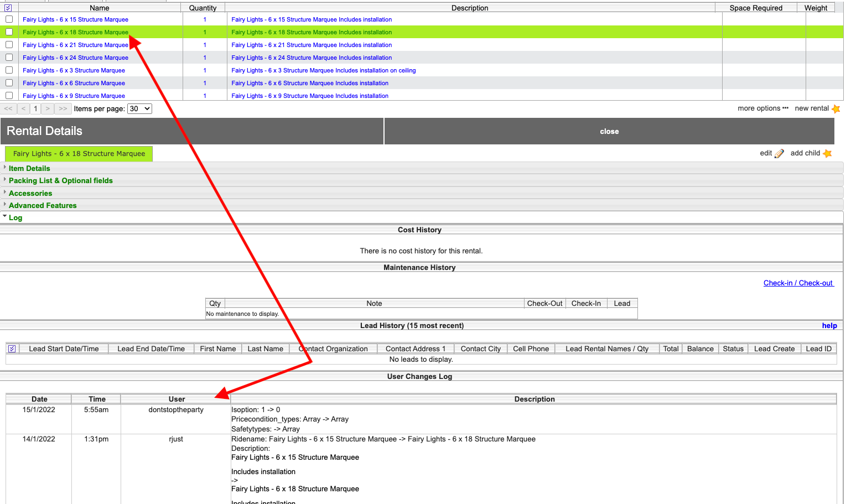Toggle the select-all checkbox in Name header
This screenshot has width=851, height=504.
[x=8, y=8]
